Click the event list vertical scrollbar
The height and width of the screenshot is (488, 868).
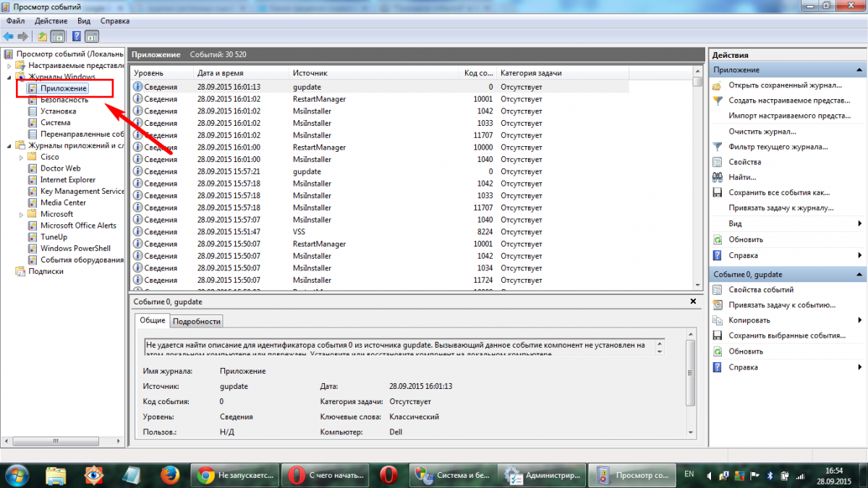coord(697,179)
